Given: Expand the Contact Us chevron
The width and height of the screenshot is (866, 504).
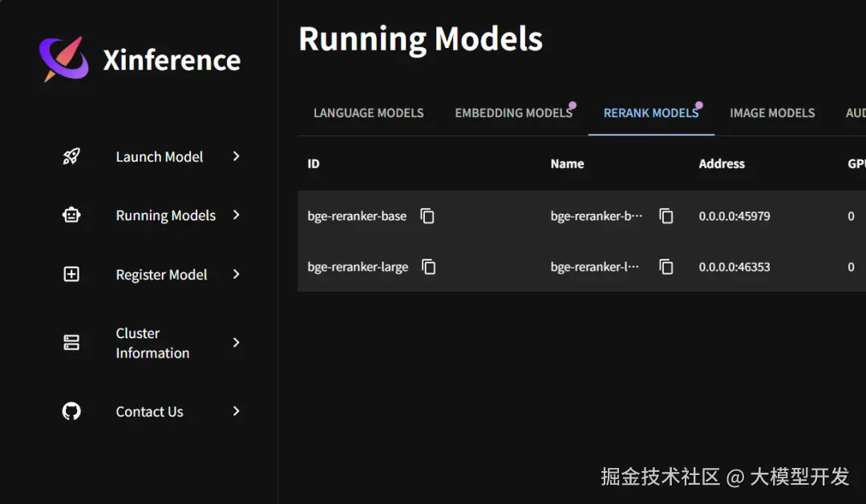Looking at the screenshot, I should [236, 411].
